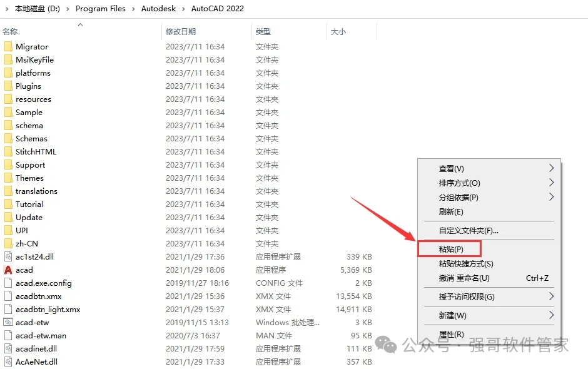588x369 pixels.
Task: Select the Plugins folder icon
Action: (8, 86)
